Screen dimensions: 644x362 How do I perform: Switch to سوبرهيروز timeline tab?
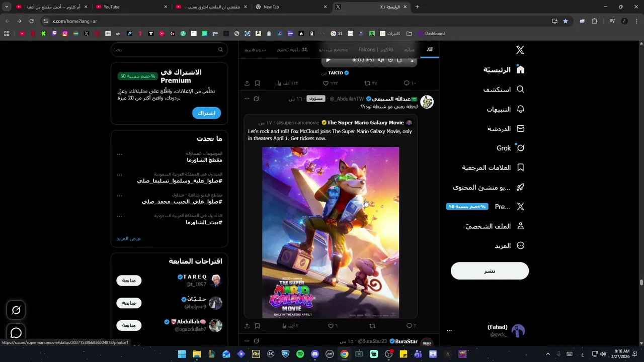click(x=255, y=49)
